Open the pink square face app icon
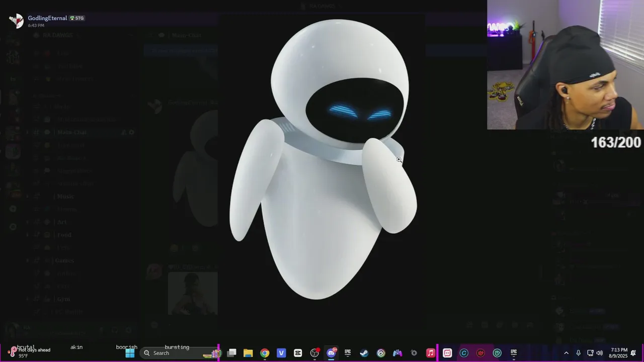The image size is (644, 362). click(447, 353)
